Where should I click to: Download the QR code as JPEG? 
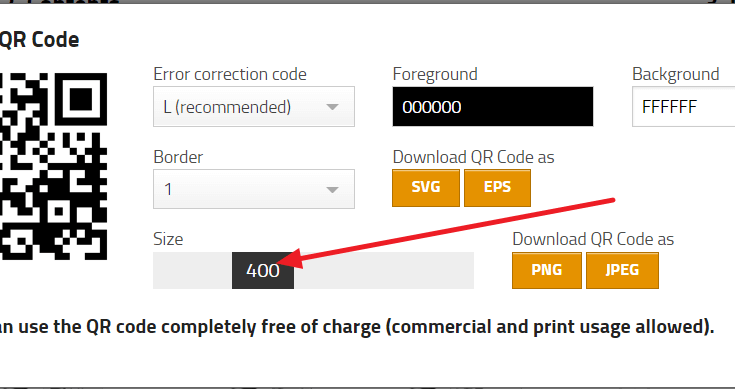click(x=622, y=270)
